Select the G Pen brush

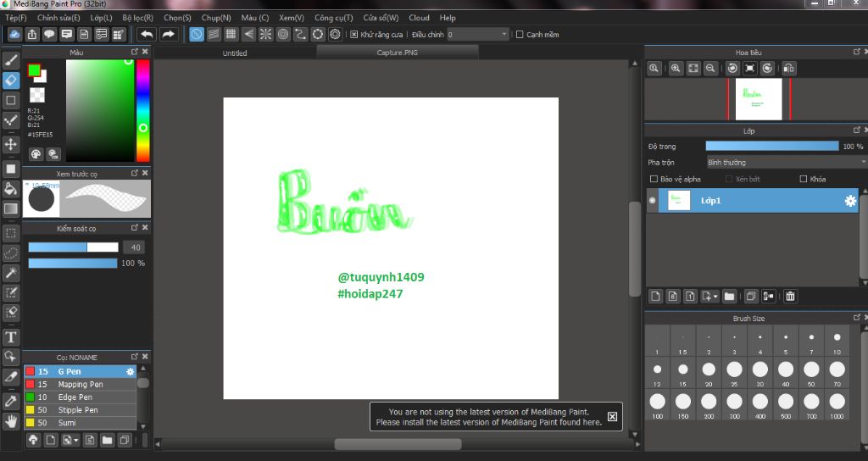pyautogui.click(x=81, y=371)
